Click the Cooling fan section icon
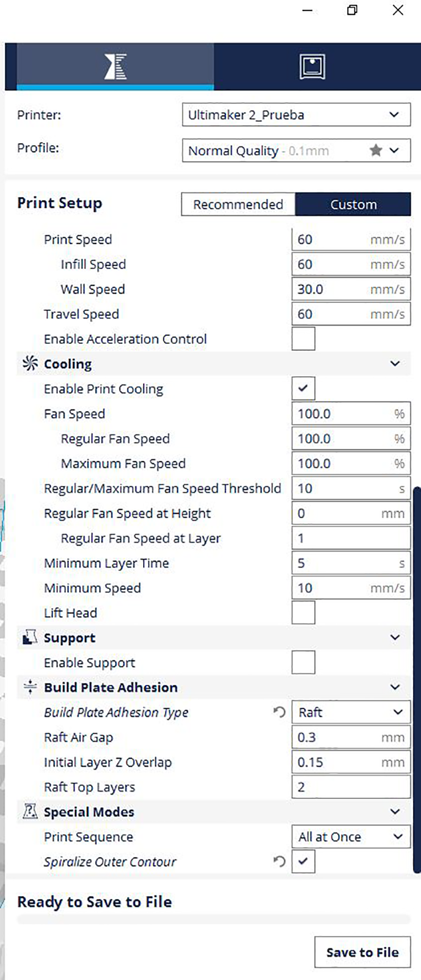This screenshot has width=421, height=980. click(30, 363)
